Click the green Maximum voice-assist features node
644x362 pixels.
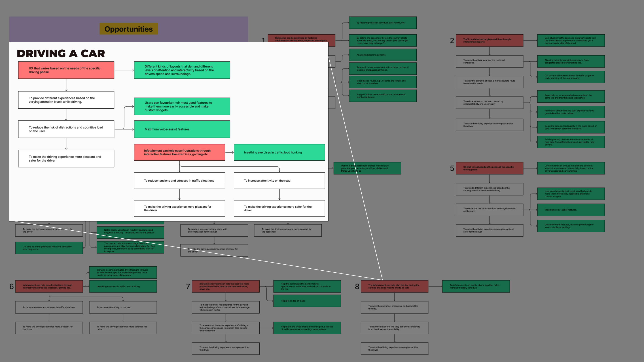(x=182, y=129)
